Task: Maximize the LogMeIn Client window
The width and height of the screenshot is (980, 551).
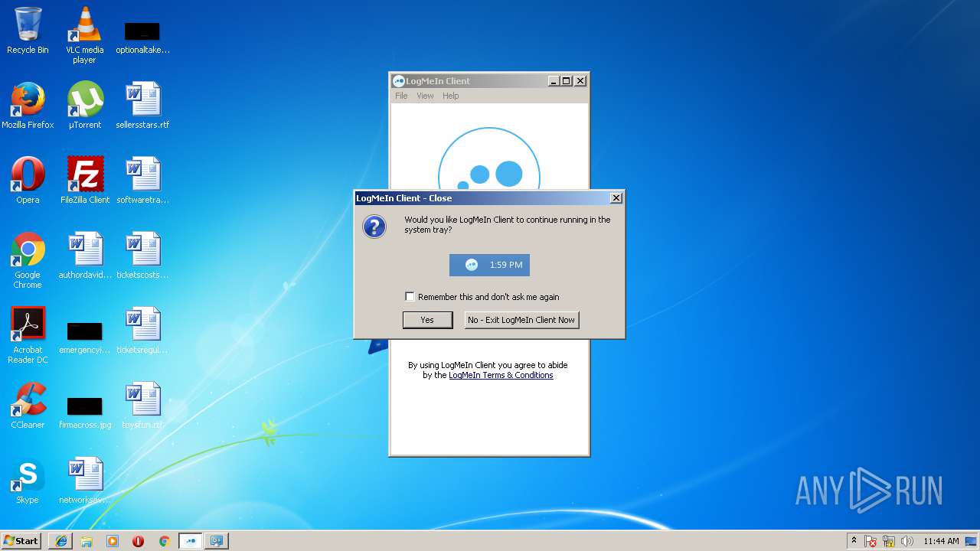Action: [x=567, y=81]
